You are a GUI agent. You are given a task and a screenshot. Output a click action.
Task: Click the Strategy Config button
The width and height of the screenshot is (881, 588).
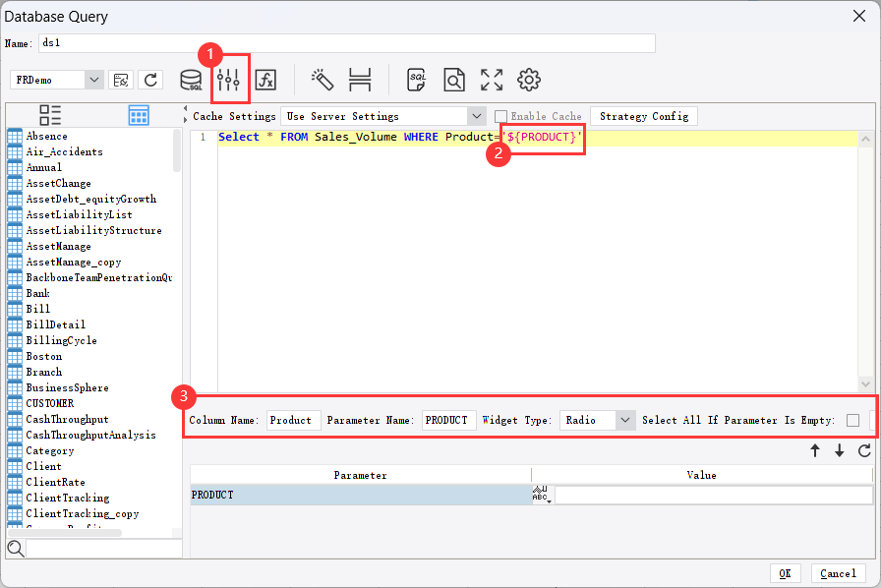(x=644, y=116)
